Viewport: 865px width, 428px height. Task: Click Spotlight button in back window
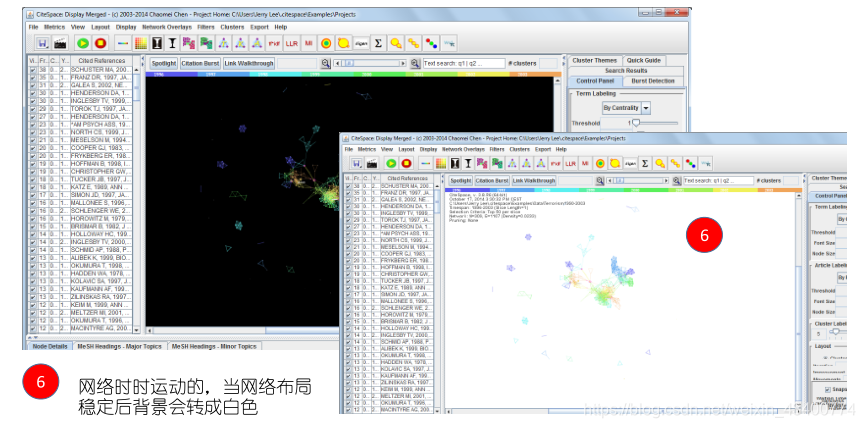tap(164, 63)
